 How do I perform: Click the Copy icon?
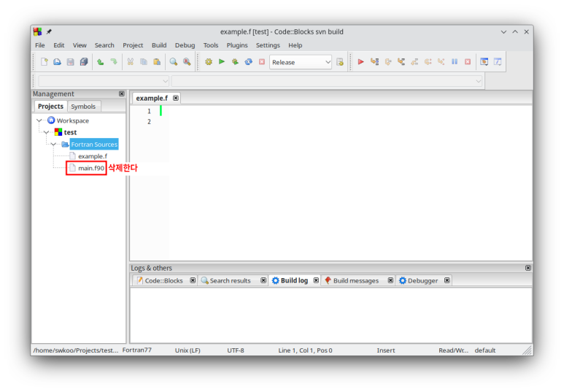tap(144, 62)
